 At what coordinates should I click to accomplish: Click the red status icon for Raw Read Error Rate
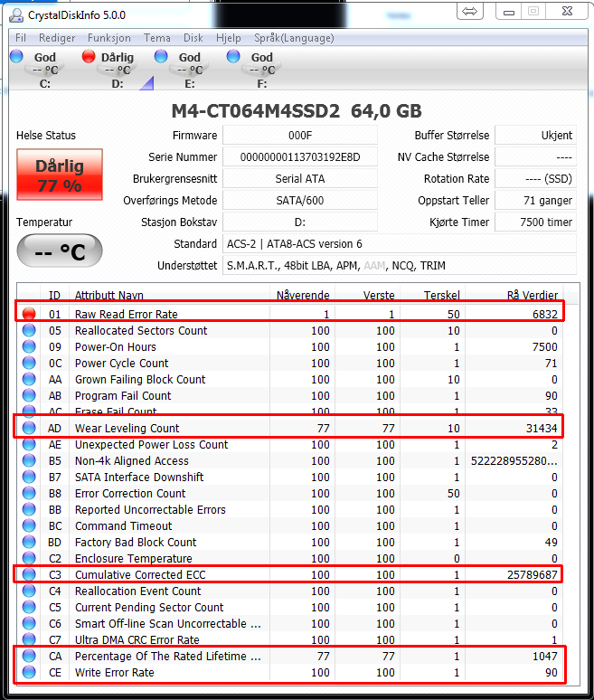click(29, 315)
